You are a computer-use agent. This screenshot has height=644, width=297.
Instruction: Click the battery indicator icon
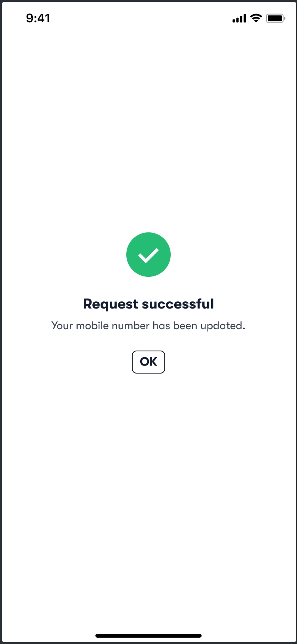[x=276, y=18]
